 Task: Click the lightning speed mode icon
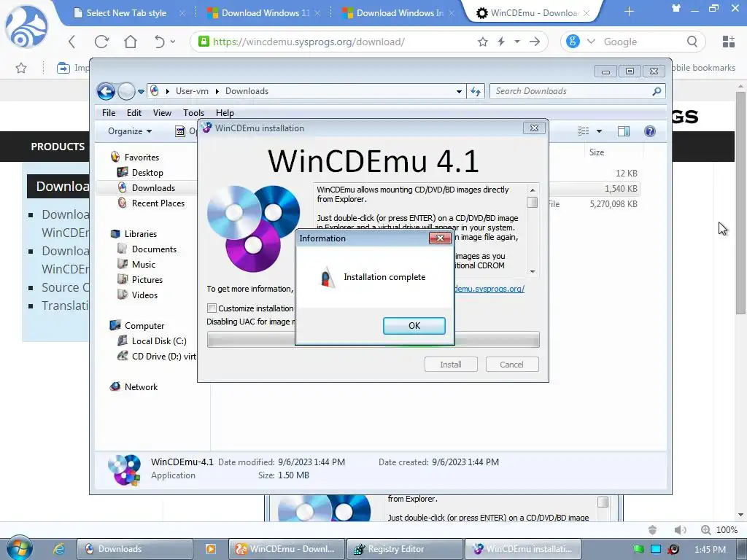[x=501, y=42]
